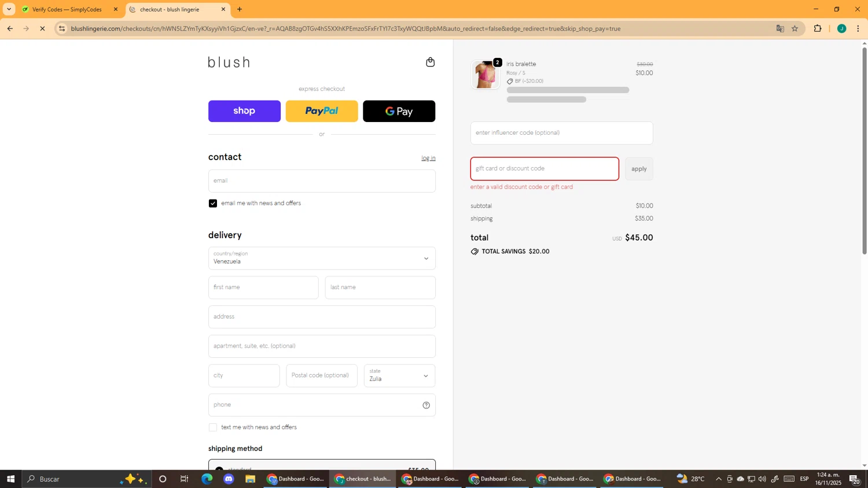Image resolution: width=868 pixels, height=488 pixels.
Task: Click the apply discount button
Action: pyautogui.click(x=639, y=169)
